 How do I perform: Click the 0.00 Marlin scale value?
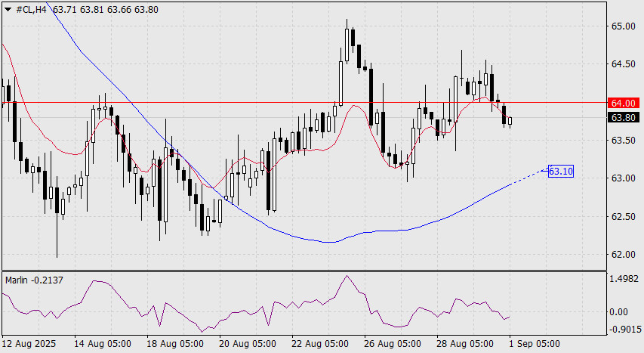click(x=618, y=312)
